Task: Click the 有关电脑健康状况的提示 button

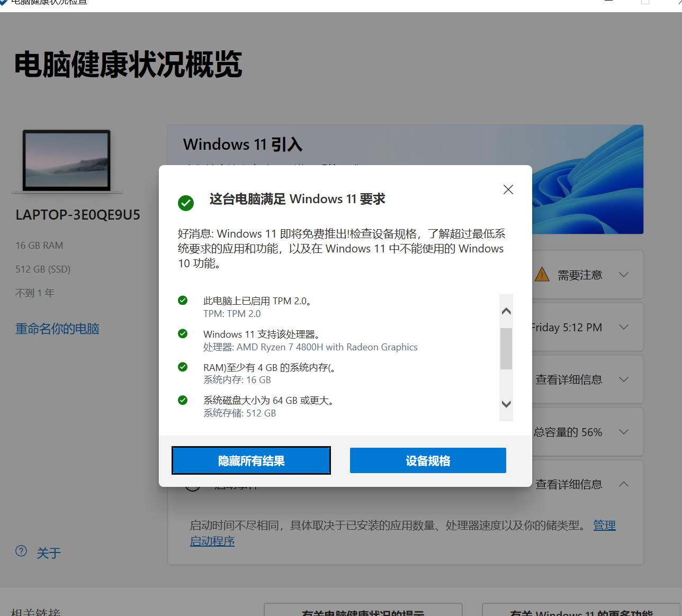Action: (363, 609)
